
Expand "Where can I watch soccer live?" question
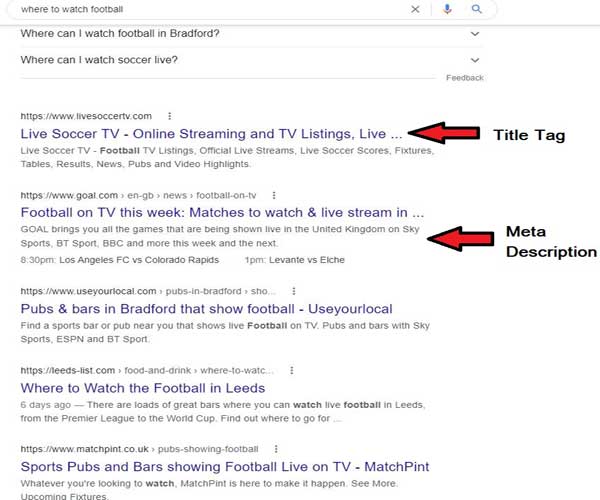[251, 60]
